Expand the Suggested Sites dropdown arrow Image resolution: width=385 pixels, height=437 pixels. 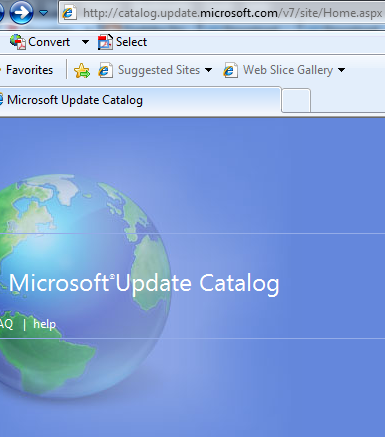pos(209,70)
